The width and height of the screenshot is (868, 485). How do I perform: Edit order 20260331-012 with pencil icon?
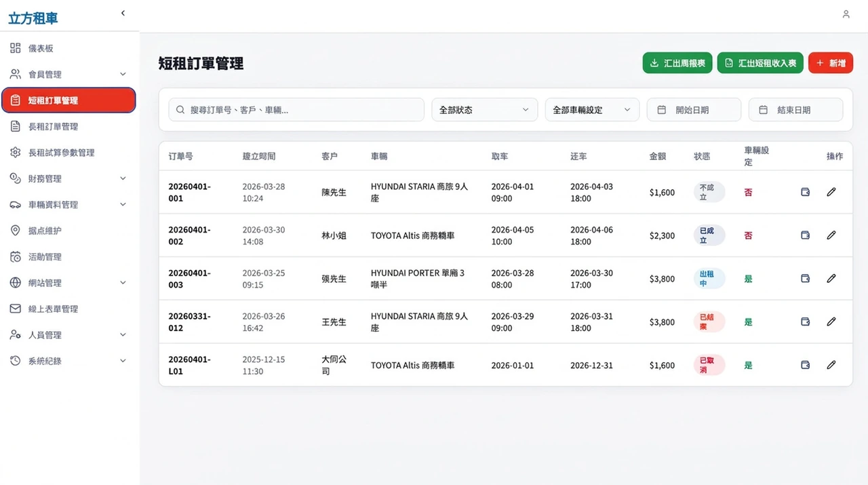pos(831,322)
